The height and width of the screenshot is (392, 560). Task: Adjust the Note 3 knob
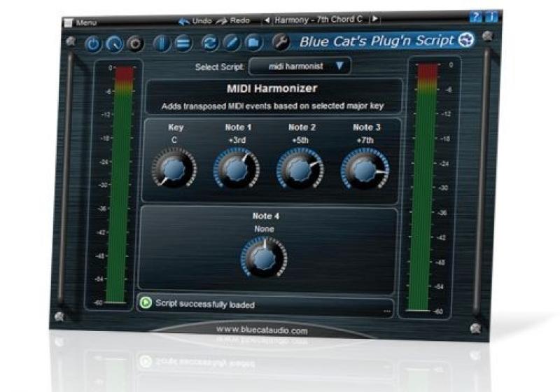point(365,169)
